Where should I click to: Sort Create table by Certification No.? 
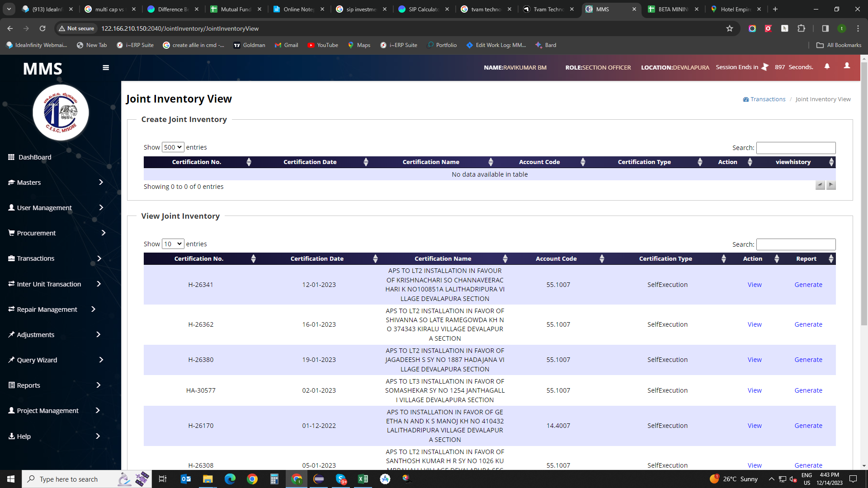198,162
